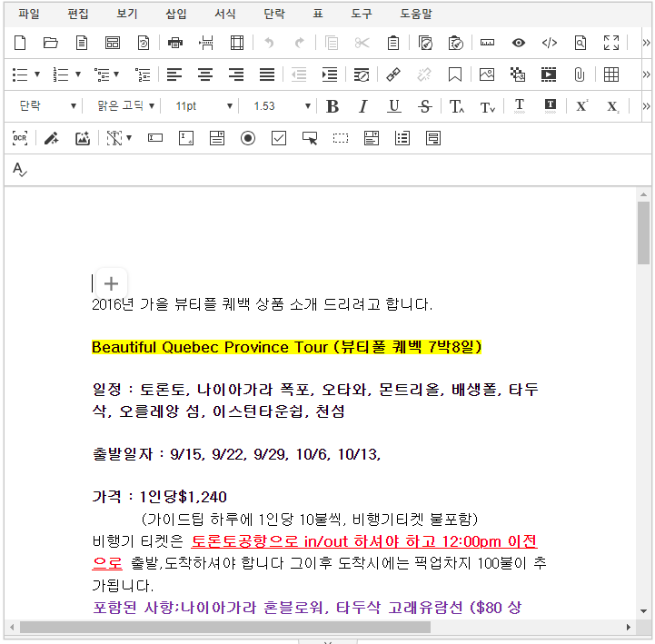Open the HTML source code view
The image size is (655, 644).
(x=549, y=43)
